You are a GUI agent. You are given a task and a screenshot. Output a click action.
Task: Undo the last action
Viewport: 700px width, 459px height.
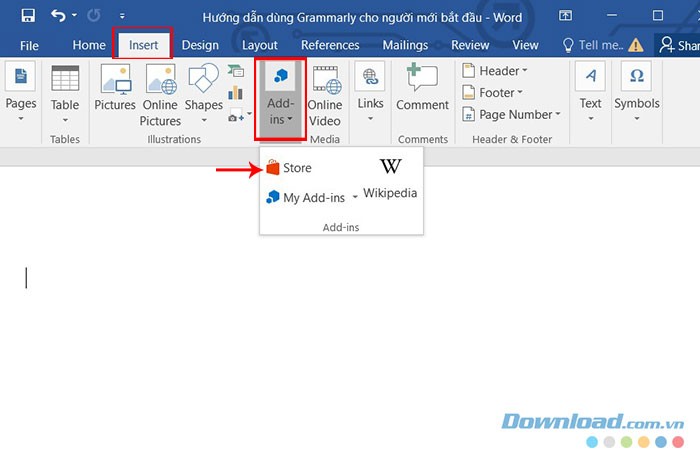(x=59, y=16)
